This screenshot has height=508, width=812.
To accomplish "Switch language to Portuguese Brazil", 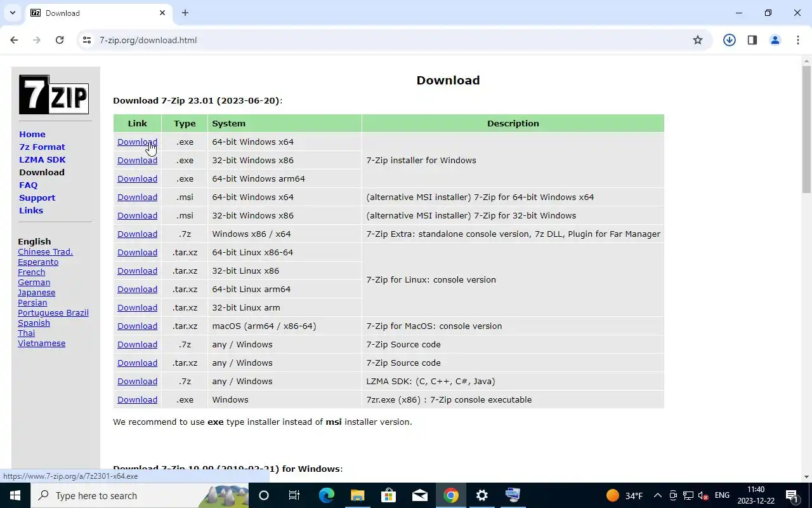I will click(53, 312).
